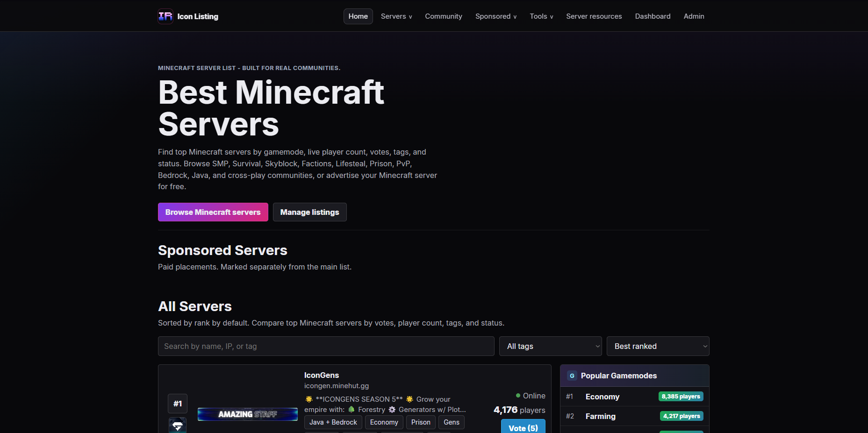The width and height of the screenshot is (868, 433).
Task: Focus the server search input field
Action: [326, 346]
